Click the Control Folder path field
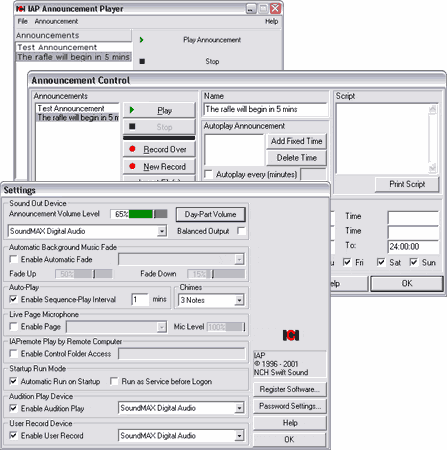The width and height of the screenshot is (447, 450). click(x=182, y=354)
